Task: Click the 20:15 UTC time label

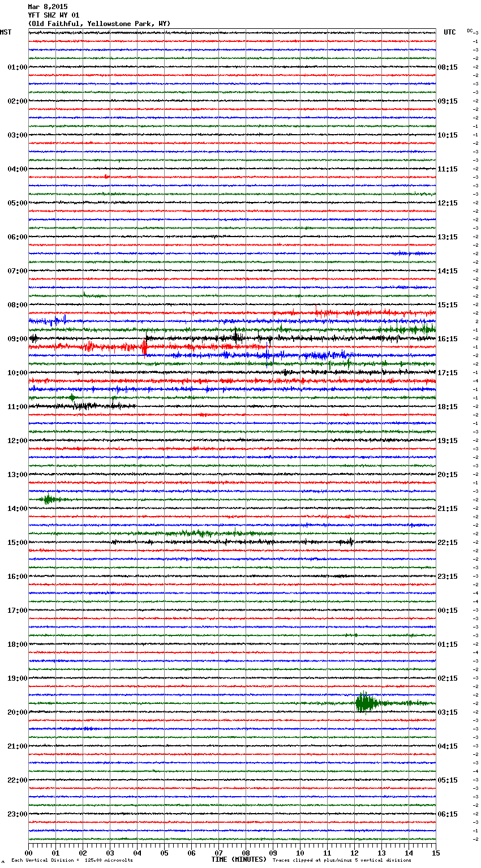Action: point(448,475)
